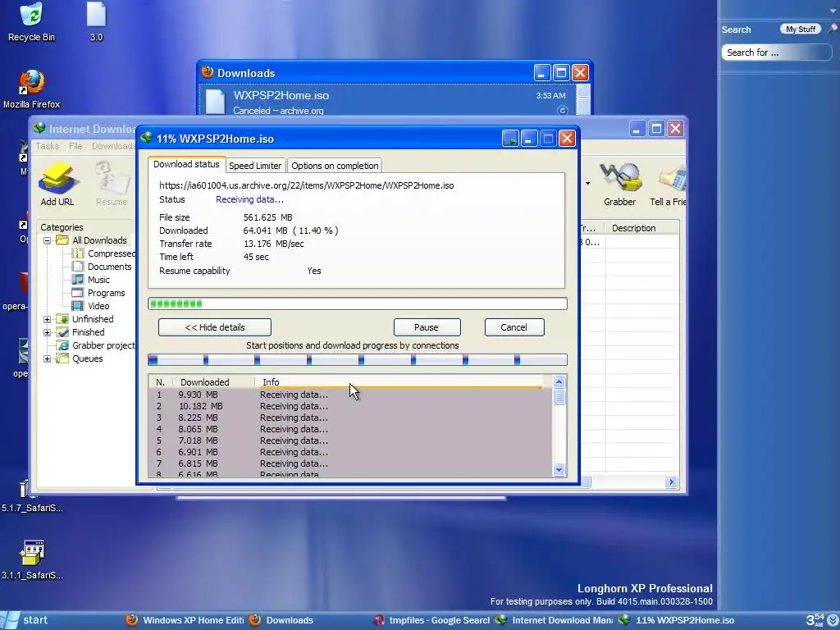
Task: Click the Add URL toolbar icon
Action: coord(57,185)
